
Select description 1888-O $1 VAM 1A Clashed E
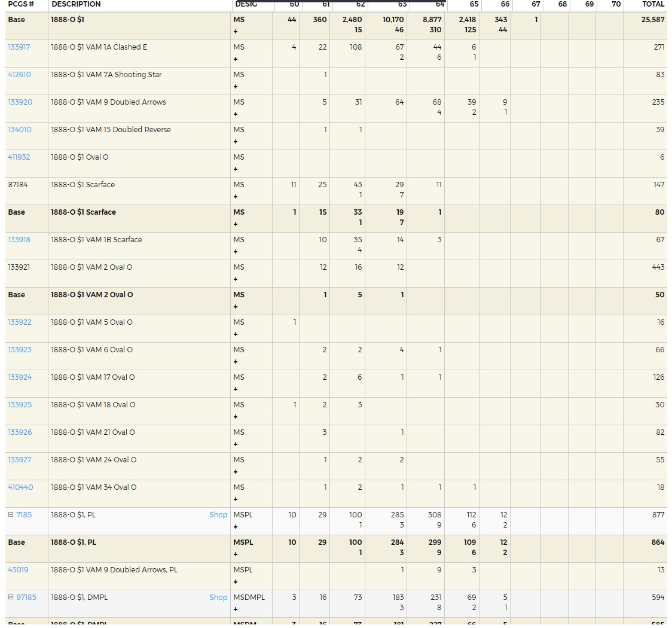(99, 47)
